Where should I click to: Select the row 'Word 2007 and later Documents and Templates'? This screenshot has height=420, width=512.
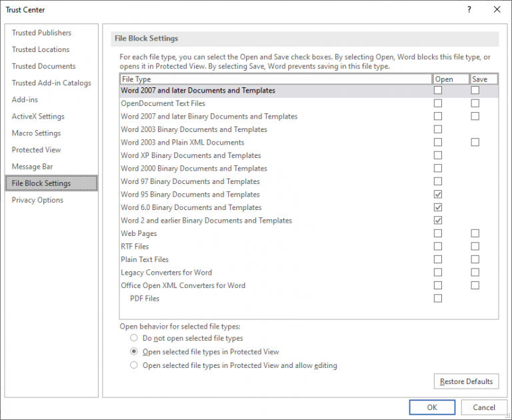click(x=309, y=90)
